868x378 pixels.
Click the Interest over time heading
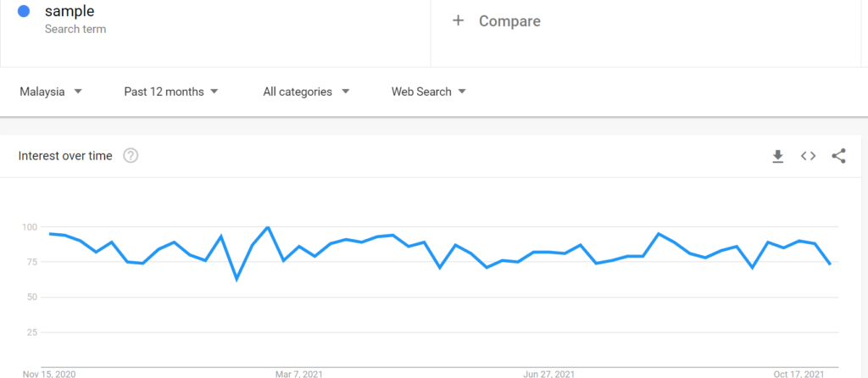pos(65,156)
